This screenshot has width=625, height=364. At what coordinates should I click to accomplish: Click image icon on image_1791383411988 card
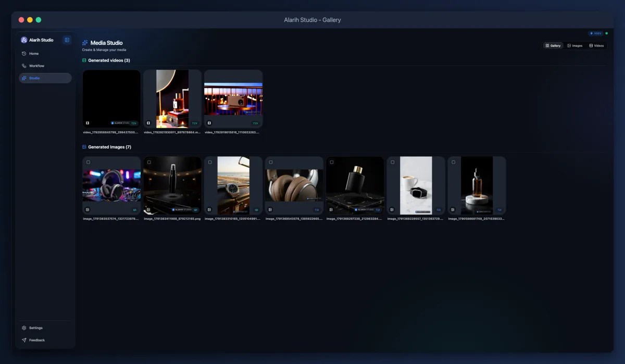coord(148,210)
